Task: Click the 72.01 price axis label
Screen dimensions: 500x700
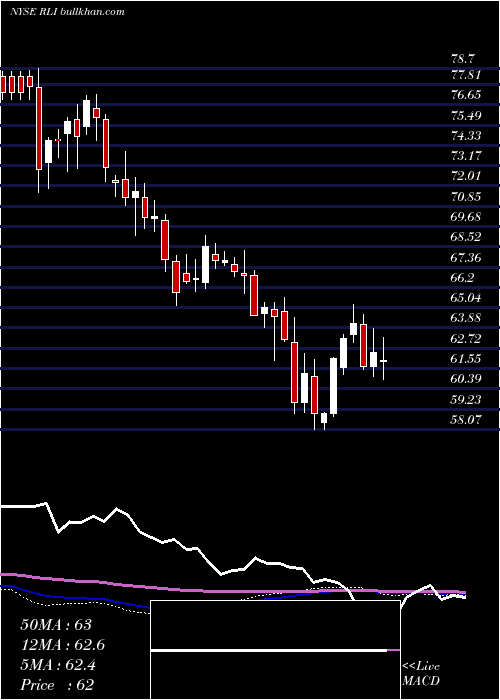Action: (466, 176)
